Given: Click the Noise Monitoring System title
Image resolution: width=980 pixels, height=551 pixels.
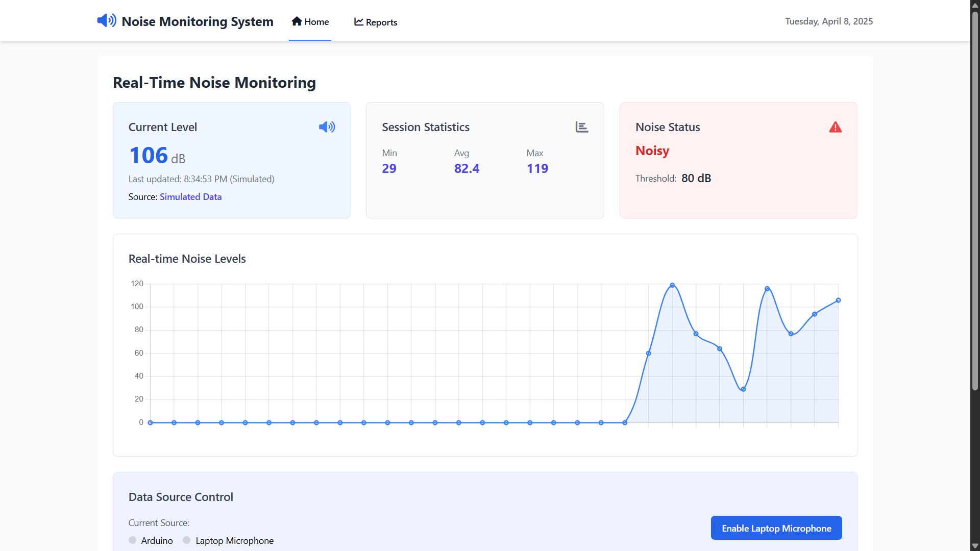Looking at the screenshot, I should tap(198, 21).
